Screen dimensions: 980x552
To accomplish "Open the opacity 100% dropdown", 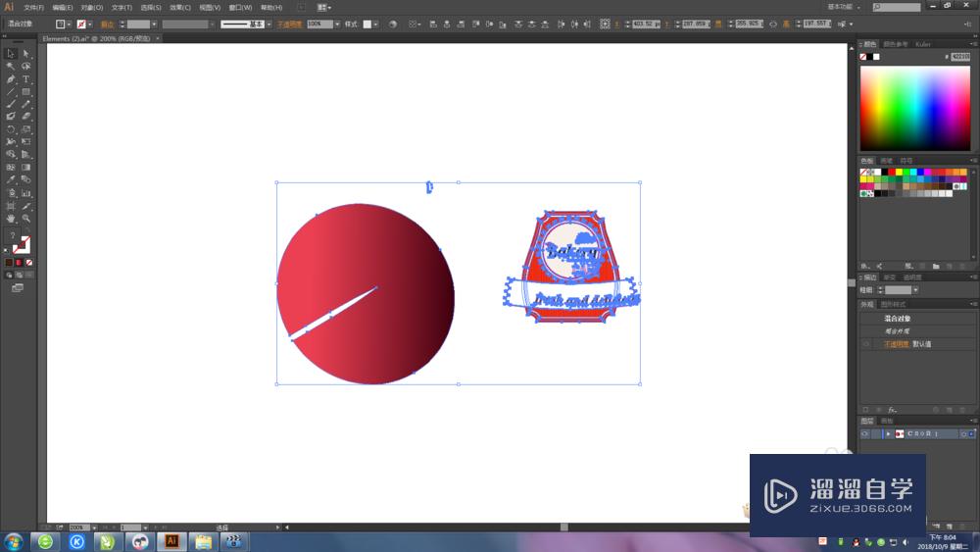I will pyautogui.click(x=337, y=24).
